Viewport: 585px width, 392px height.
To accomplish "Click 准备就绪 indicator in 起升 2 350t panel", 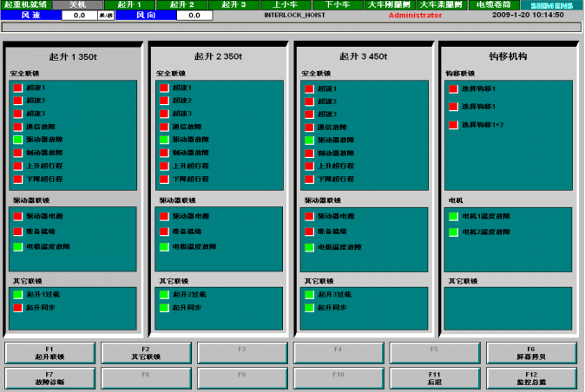I will [x=163, y=232].
